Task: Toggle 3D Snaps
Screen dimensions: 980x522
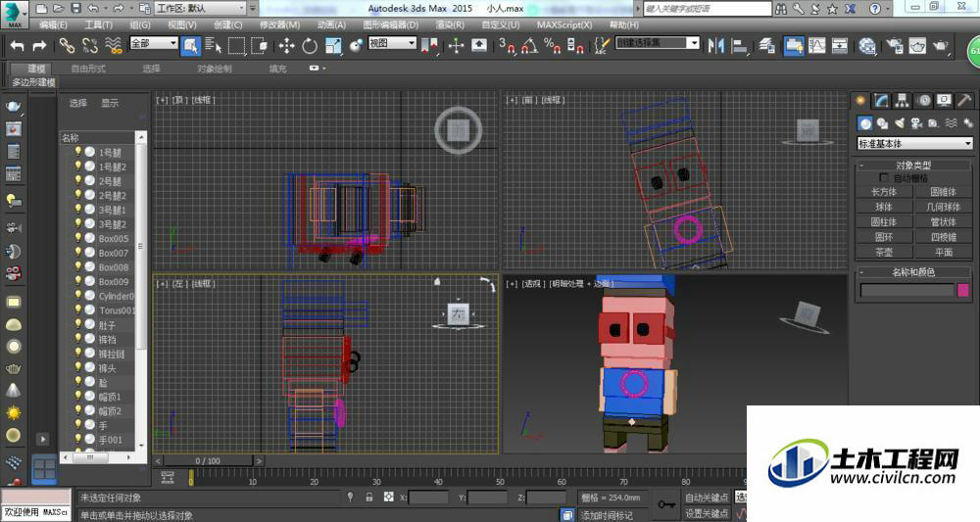Action: pos(507,46)
